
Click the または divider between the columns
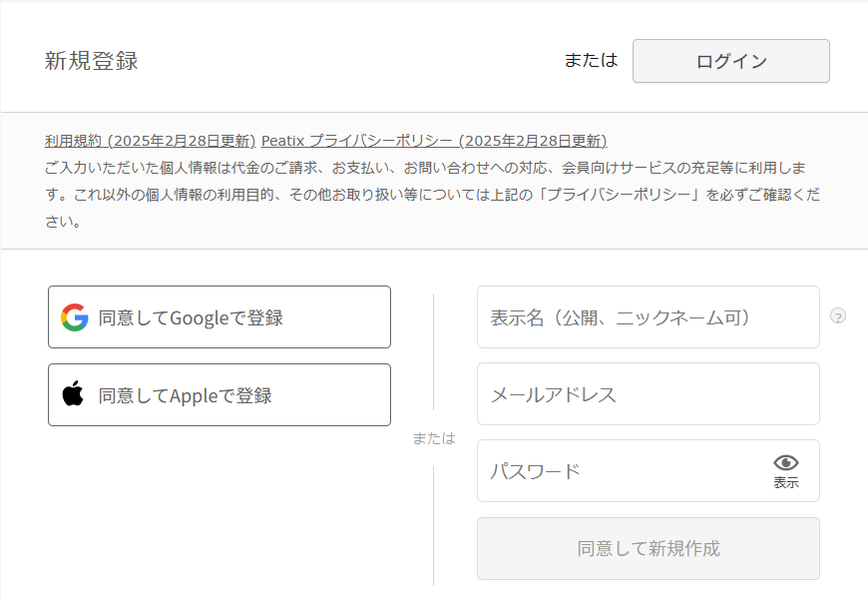(x=434, y=438)
